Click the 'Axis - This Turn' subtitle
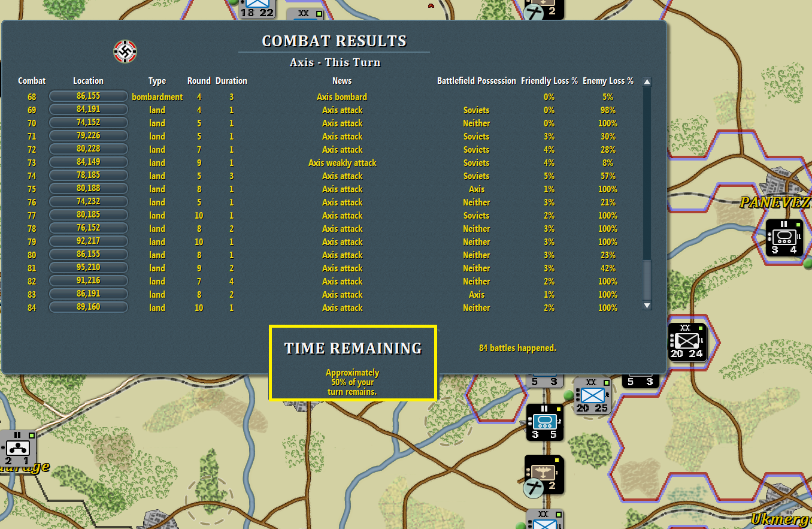 (x=335, y=62)
